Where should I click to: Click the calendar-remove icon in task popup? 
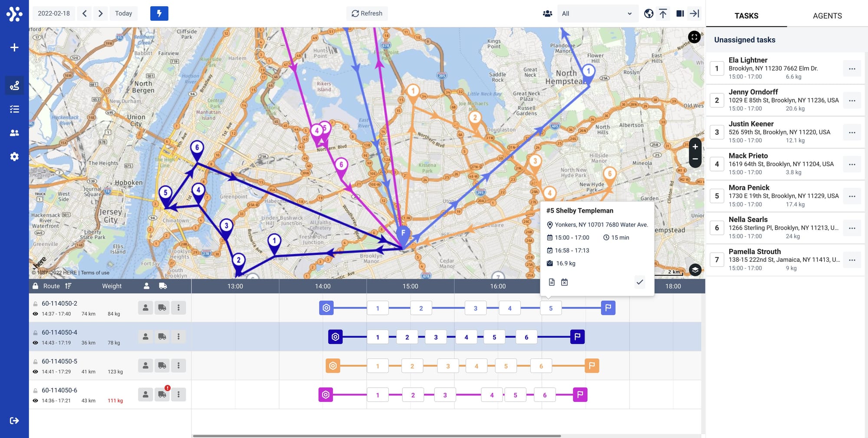point(564,282)
